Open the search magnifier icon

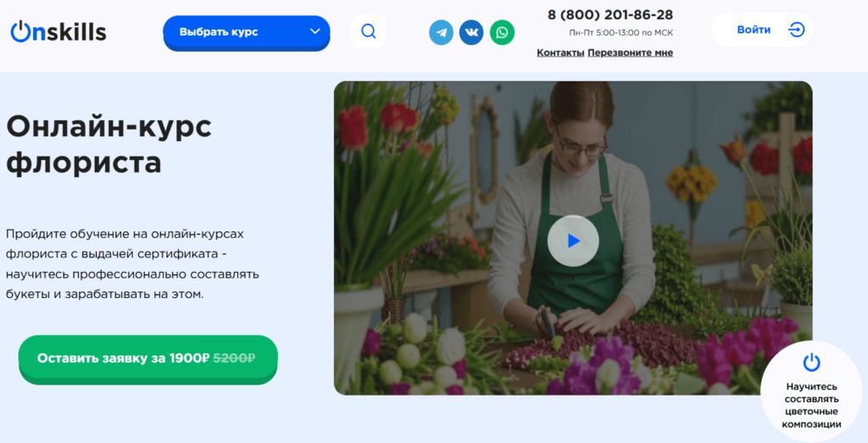point(369,31)
